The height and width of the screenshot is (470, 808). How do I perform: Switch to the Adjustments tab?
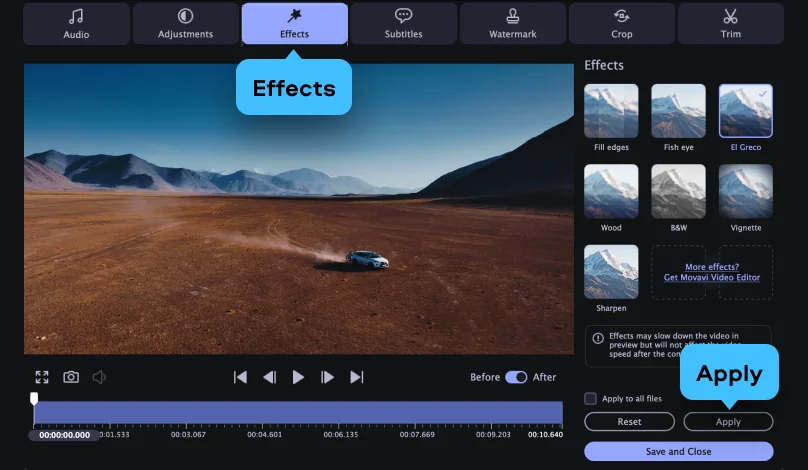(186, 24)
